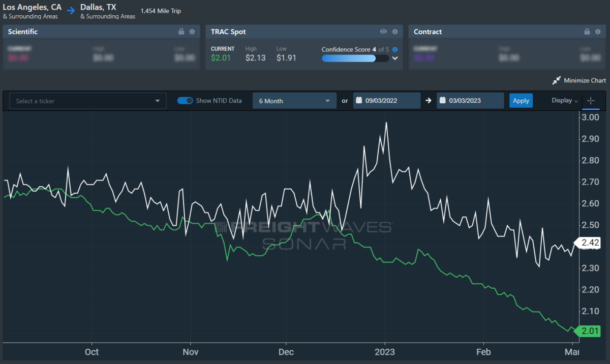The width and height of the screenshot is (610, 364).
Task: Open info icon on Scientific panel
Action: point(192,32)
